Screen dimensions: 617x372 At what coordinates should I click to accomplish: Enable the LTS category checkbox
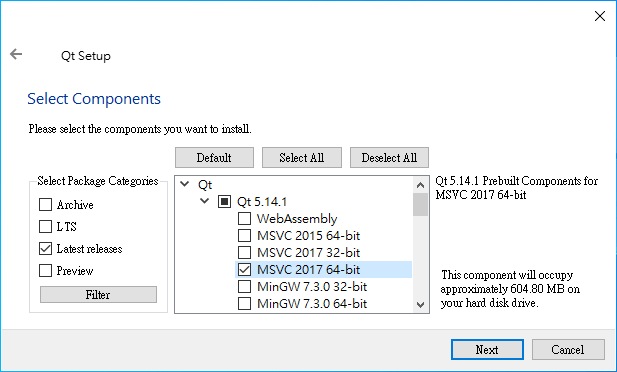click(x=45, y=227)
